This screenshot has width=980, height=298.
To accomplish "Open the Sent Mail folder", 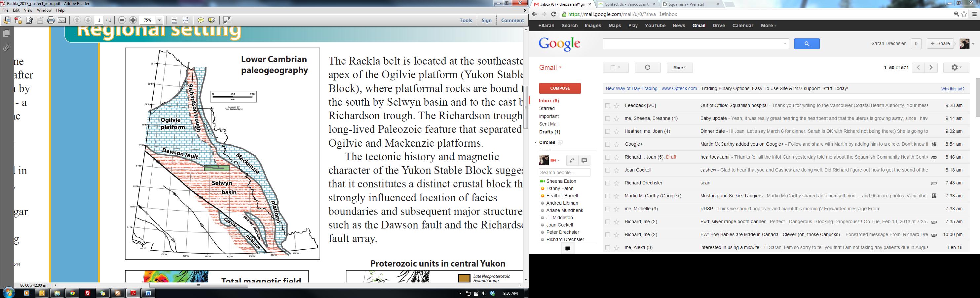I will 548,124.
